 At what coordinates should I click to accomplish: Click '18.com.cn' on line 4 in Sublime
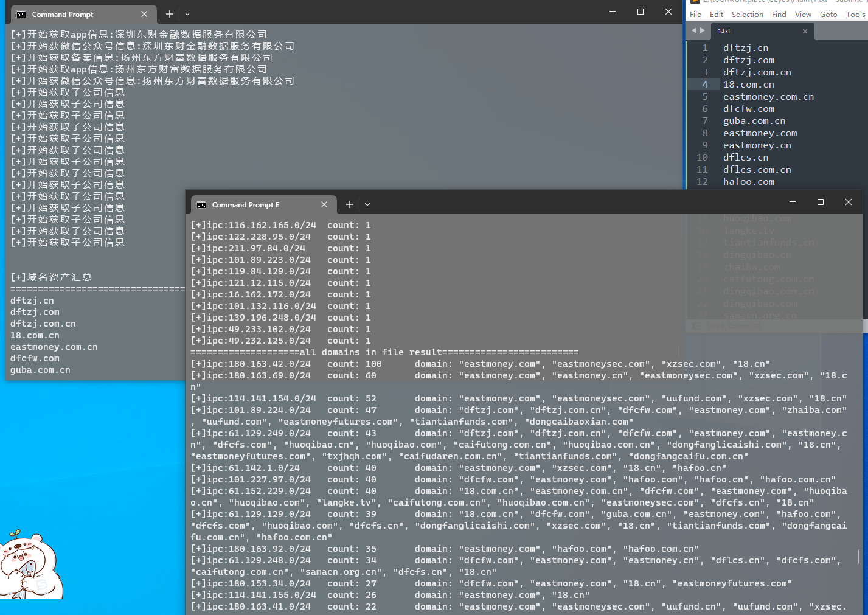pos(749,85)
